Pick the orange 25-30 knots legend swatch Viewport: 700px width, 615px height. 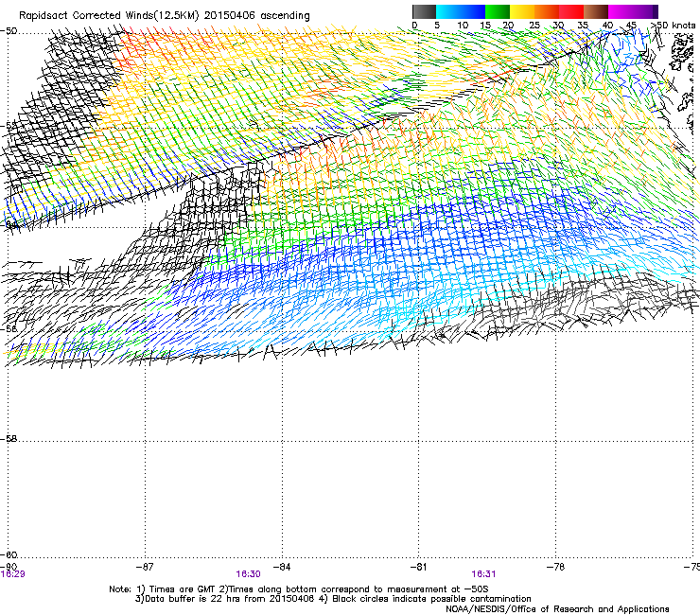[x=547, y=11]
